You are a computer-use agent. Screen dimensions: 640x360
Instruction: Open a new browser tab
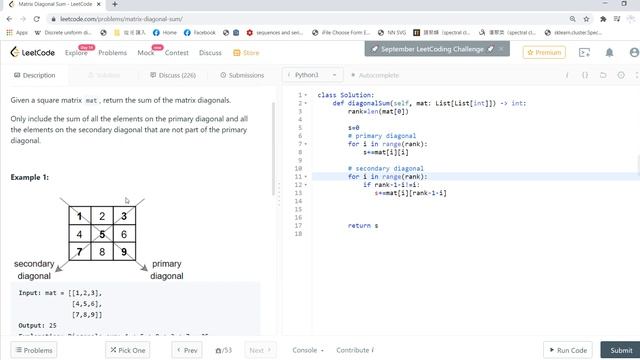coord(115,4)
